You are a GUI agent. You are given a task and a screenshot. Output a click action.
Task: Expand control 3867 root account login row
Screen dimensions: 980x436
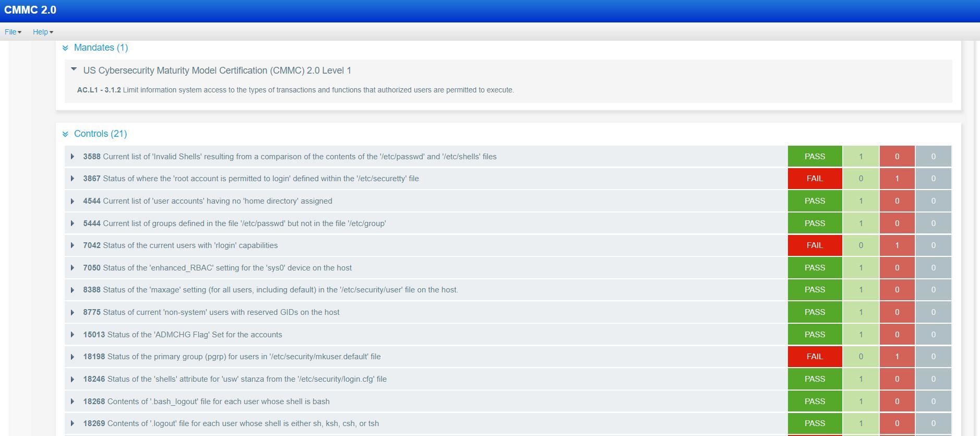point(73,179)
